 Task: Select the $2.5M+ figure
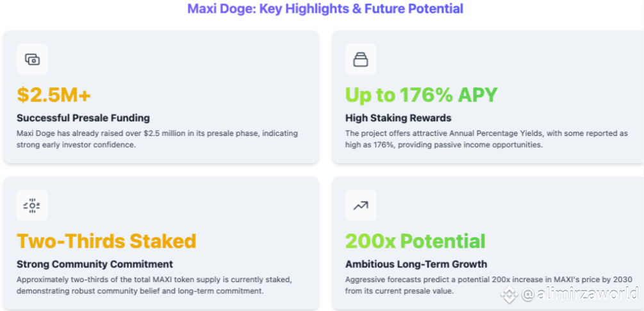(x=54, y=96)
